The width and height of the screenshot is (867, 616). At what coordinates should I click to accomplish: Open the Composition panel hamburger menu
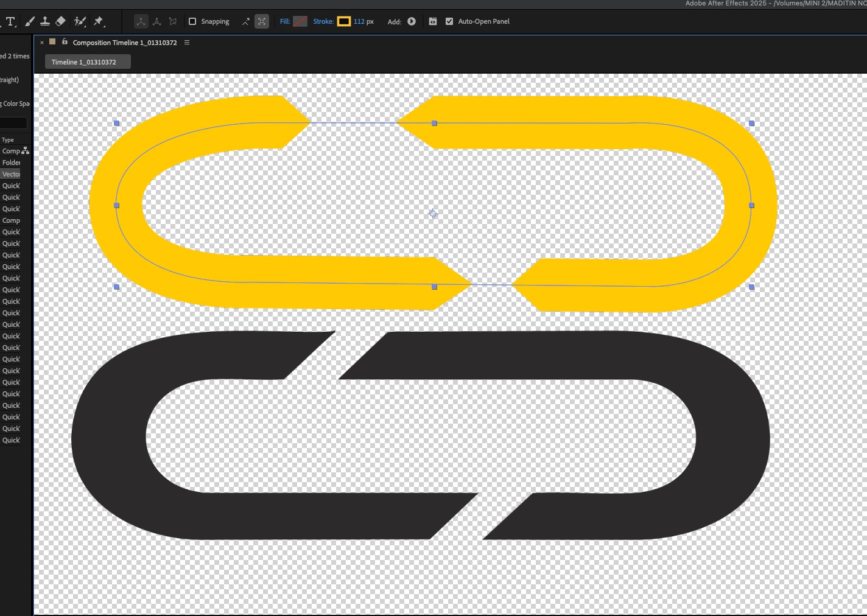coord(187,43)
